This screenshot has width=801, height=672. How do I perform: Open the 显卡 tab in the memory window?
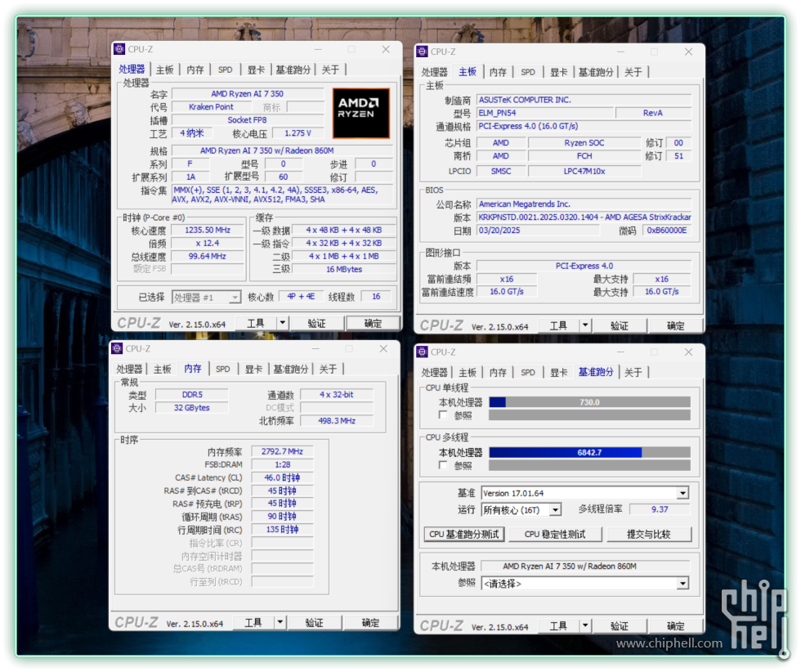(254, 370)
